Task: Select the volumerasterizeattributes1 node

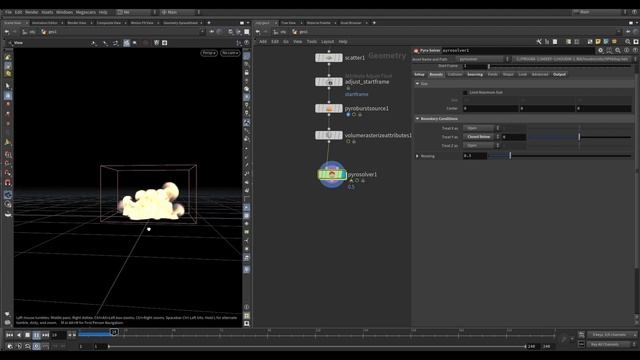Action: [329, 135]
